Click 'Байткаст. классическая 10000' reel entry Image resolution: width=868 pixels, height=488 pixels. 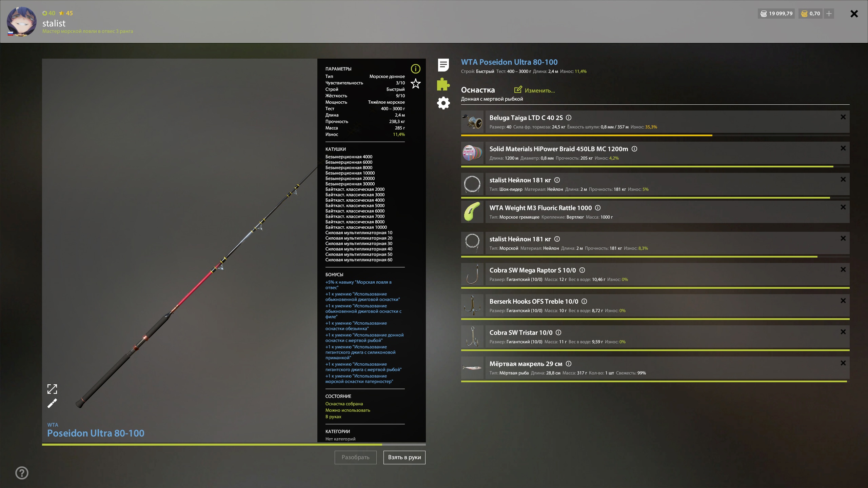coord(356,227)
